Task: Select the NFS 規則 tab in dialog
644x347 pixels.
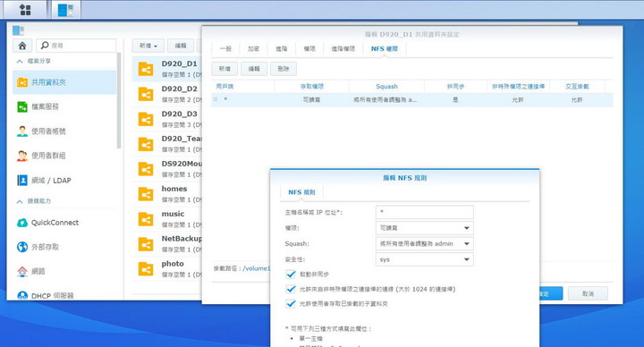Action: coord(301,192)
